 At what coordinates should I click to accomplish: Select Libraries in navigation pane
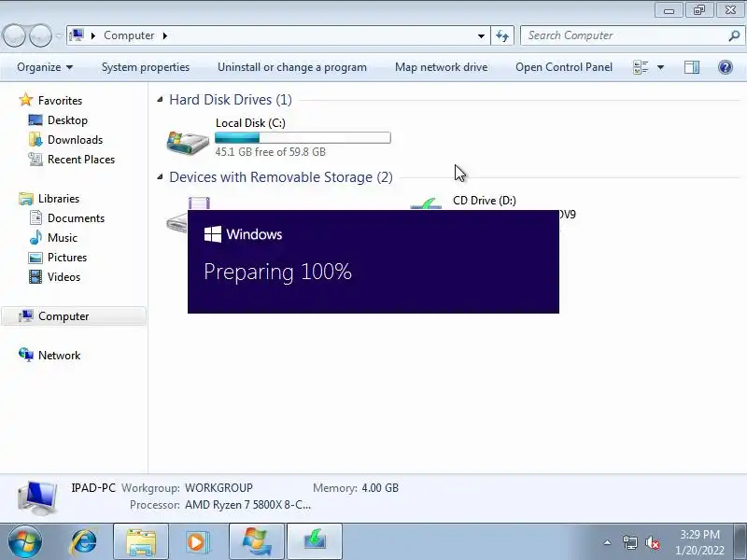[x=59, y=199]
